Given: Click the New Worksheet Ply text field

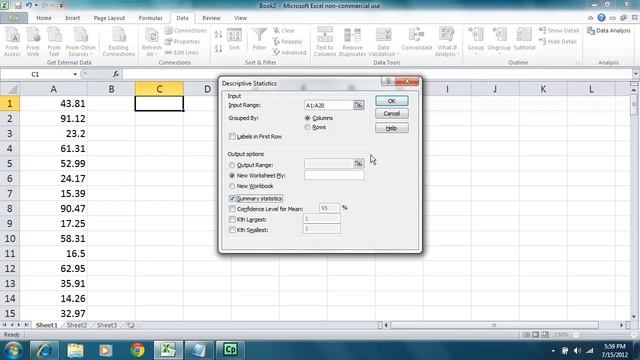Looking at the screenshot, I should pos(334,175).
